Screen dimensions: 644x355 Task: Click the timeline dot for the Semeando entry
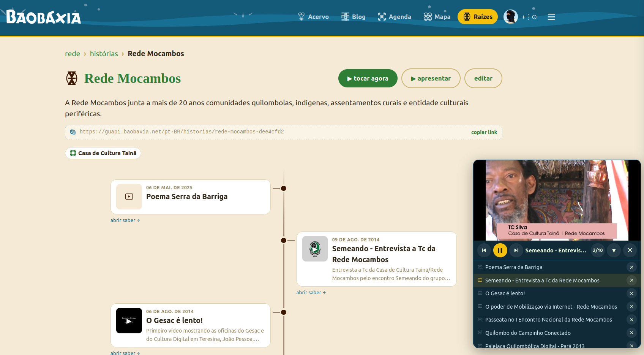pos(284,240)
